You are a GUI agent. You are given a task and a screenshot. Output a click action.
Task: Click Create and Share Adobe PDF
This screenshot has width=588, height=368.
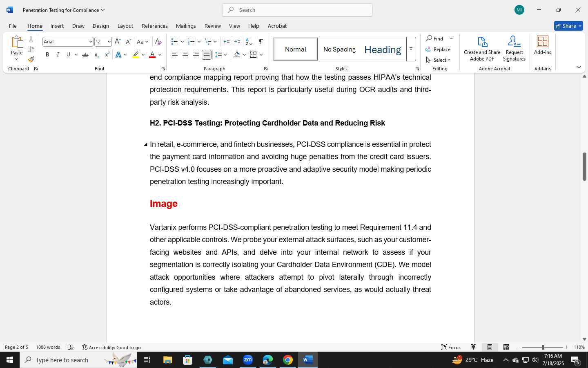(482, 49)
